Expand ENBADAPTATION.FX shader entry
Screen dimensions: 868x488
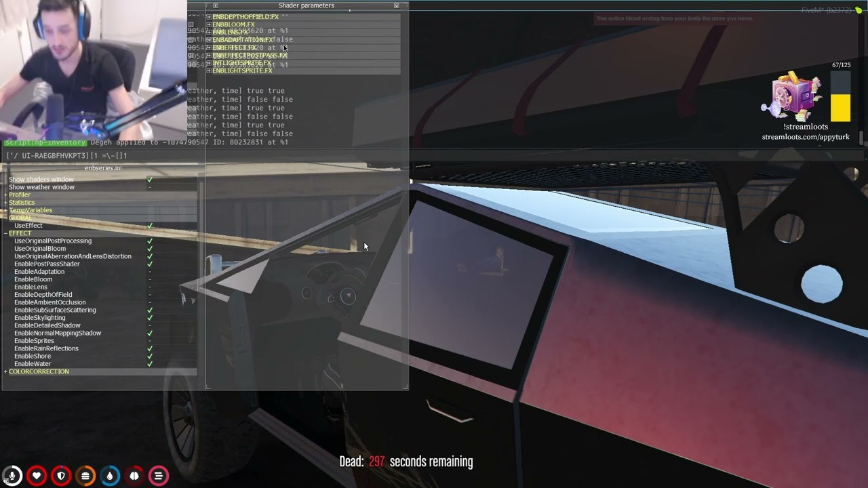[x=209, y=40]
